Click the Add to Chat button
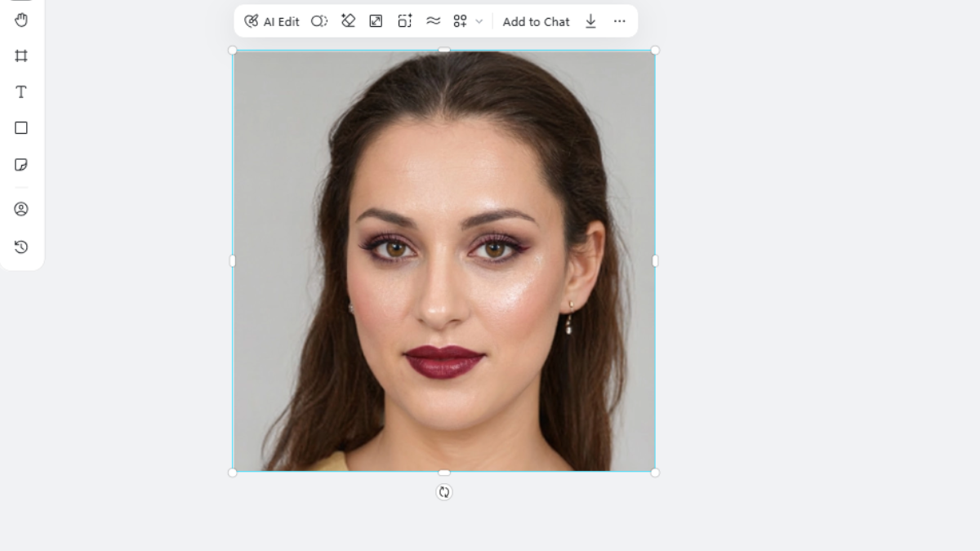Screen dimensions: 980x551 coord(537,21)
